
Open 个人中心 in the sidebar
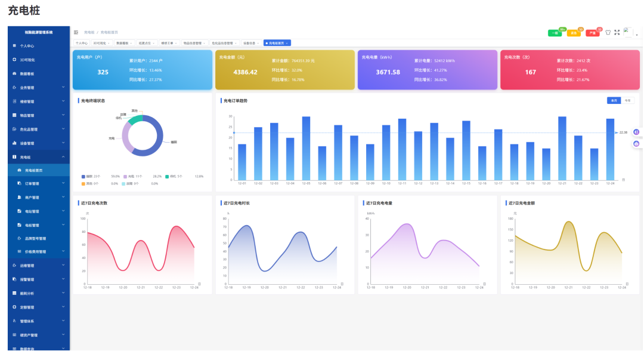tap(39, 46)
